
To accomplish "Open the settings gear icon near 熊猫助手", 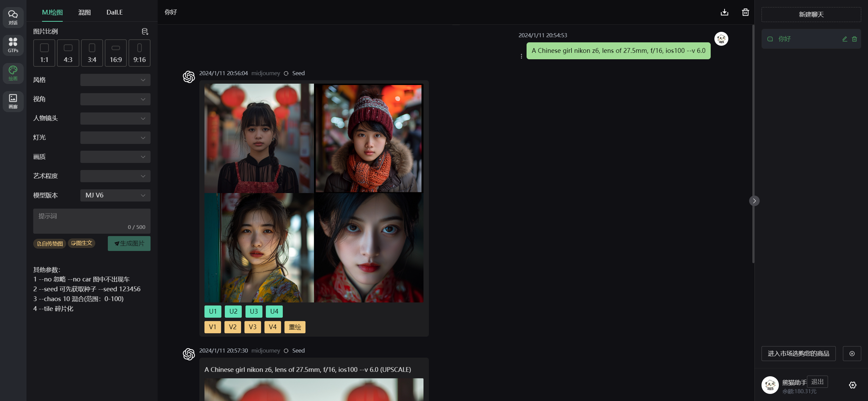I will [852, 385].
